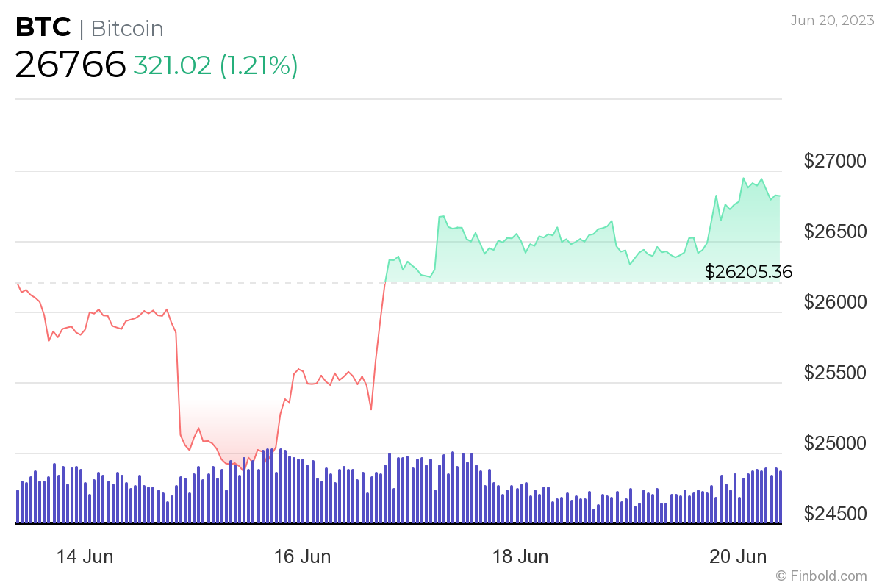Click the $27000 y-axis label

point(836,161)
